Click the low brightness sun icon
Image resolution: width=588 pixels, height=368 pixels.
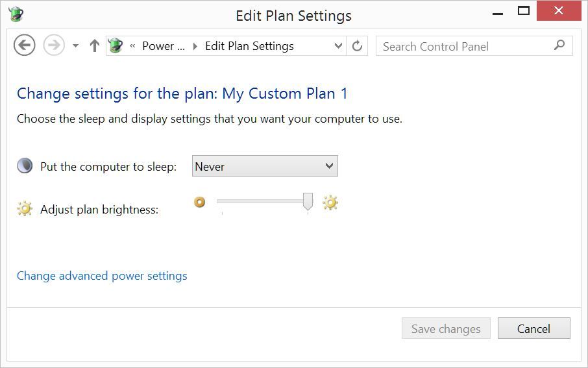point(199,202)
